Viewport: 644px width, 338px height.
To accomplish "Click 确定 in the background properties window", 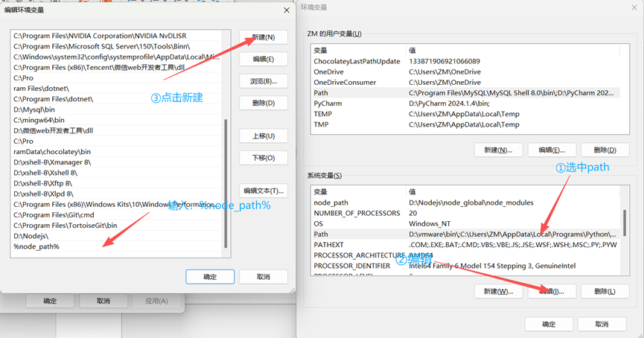I will (x=50, y=301).
